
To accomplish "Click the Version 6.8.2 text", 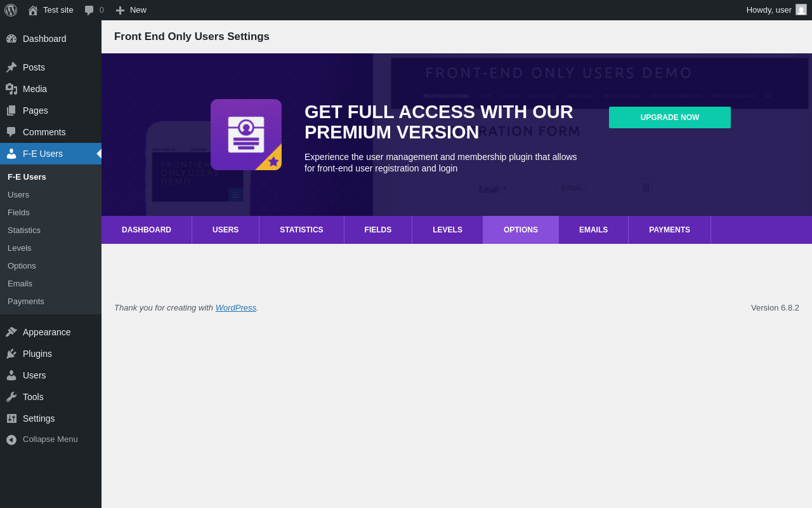I will pyautogui.click(x=775, y=307).
